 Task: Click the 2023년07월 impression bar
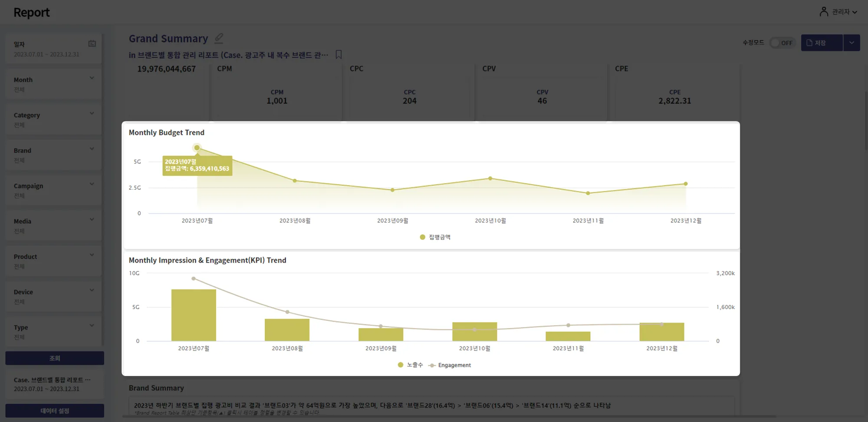pos(194,315)
